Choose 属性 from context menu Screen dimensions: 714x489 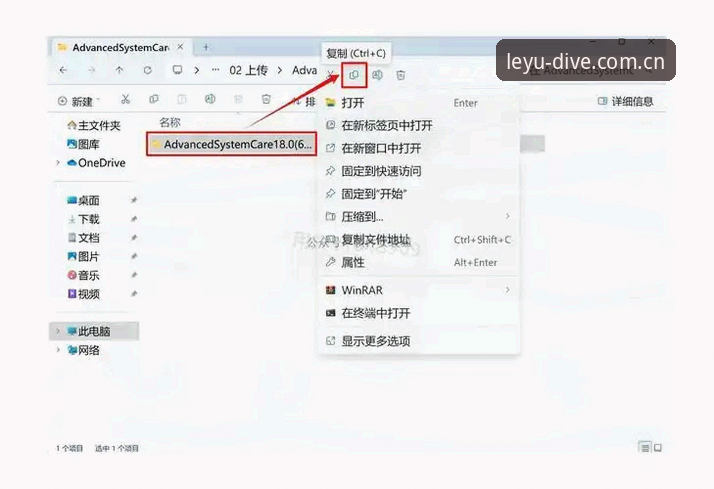click(419, 263)
